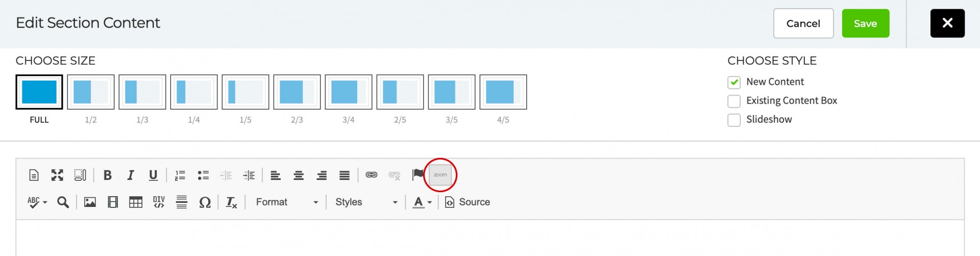The width and height of the screenshot is (980, 256).
Task: Toggle bold formatting
Action: pyautogui.click(x=107, y=175)
